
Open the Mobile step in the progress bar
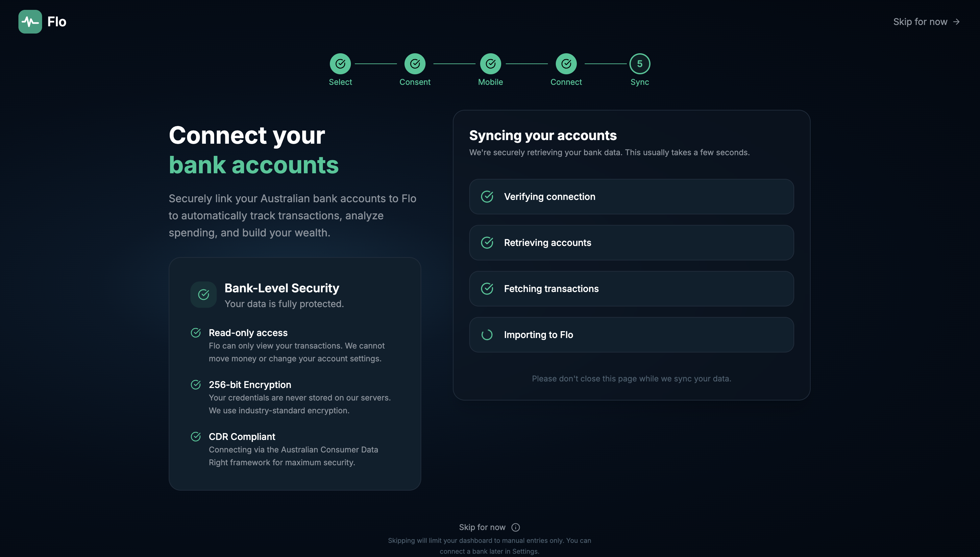[x=491, y=64]
